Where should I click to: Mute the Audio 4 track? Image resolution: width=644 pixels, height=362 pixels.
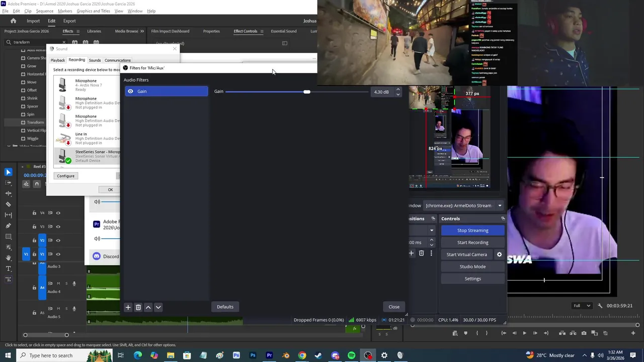pyautogui.click(x=58, y=284)
